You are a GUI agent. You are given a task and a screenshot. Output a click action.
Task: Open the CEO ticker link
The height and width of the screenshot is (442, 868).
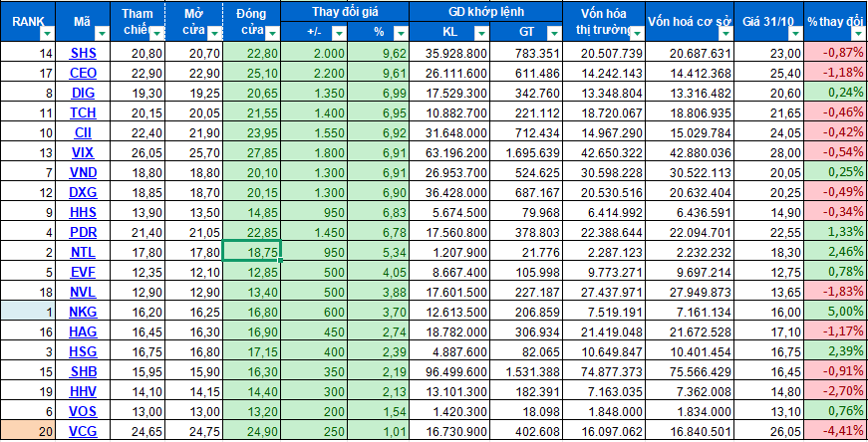tap(83, 73)
